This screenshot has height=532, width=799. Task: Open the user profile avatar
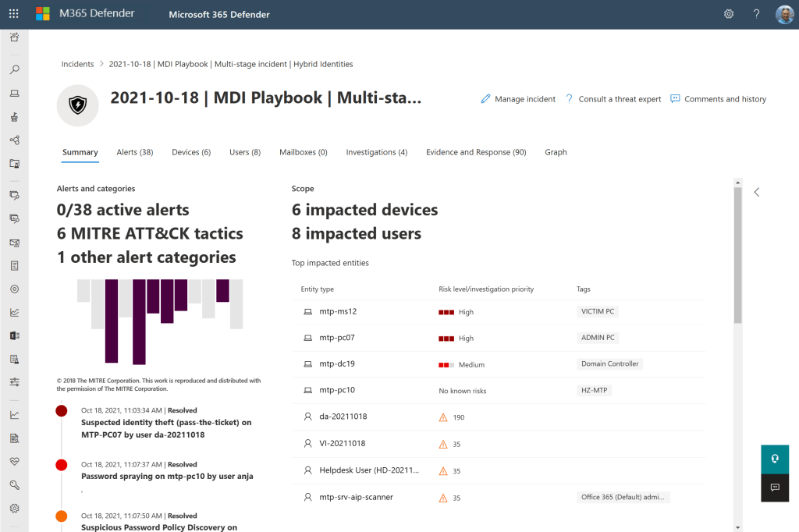click(783, 14)
